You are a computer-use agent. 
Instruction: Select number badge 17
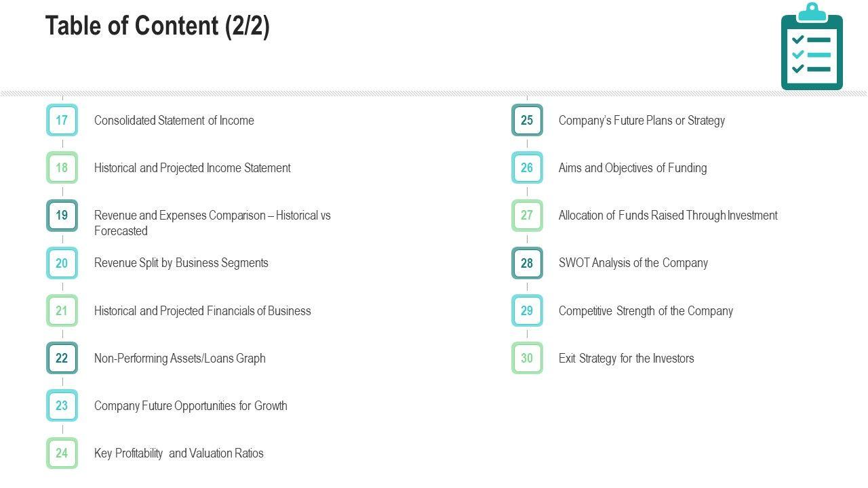tap(62, 121)
